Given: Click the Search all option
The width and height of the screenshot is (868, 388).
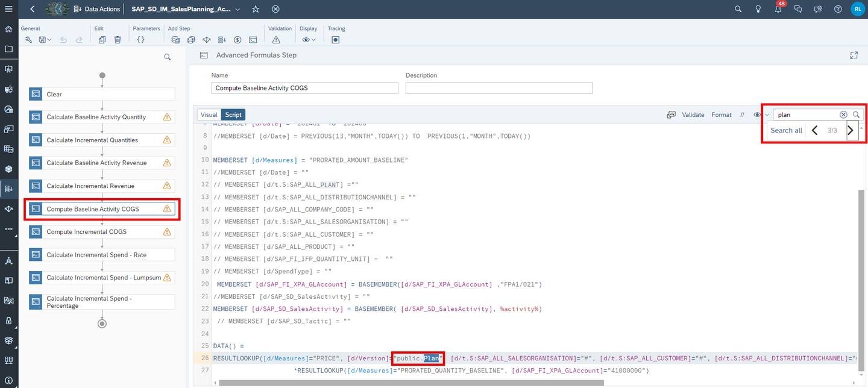Looking at the screenshot, I should coord(786,130).
